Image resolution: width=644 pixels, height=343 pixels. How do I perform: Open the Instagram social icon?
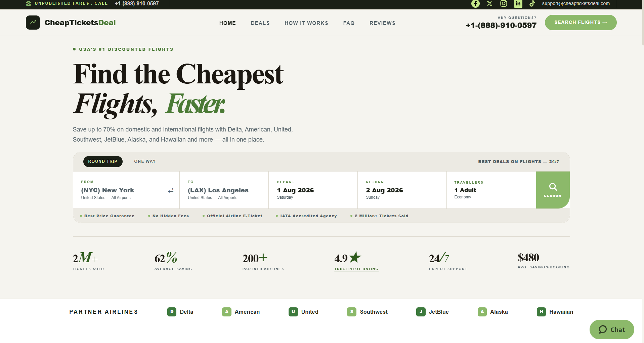pos(504,4)
